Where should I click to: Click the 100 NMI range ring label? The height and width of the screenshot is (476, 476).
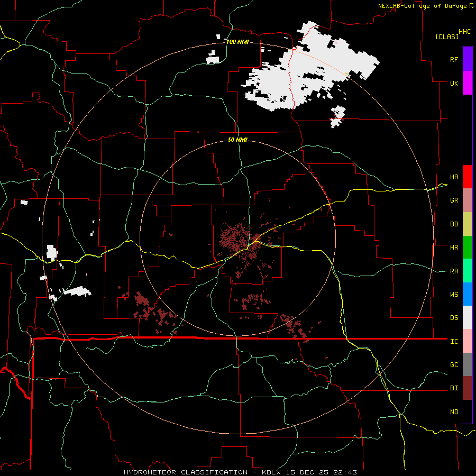(237, 42)
